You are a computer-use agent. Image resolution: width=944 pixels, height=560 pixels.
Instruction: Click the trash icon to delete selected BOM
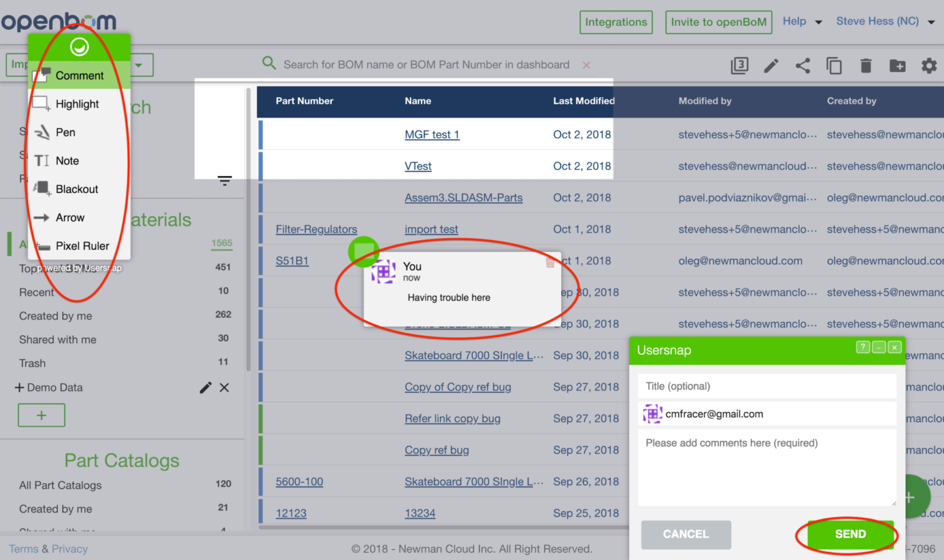tap(866, 66)
